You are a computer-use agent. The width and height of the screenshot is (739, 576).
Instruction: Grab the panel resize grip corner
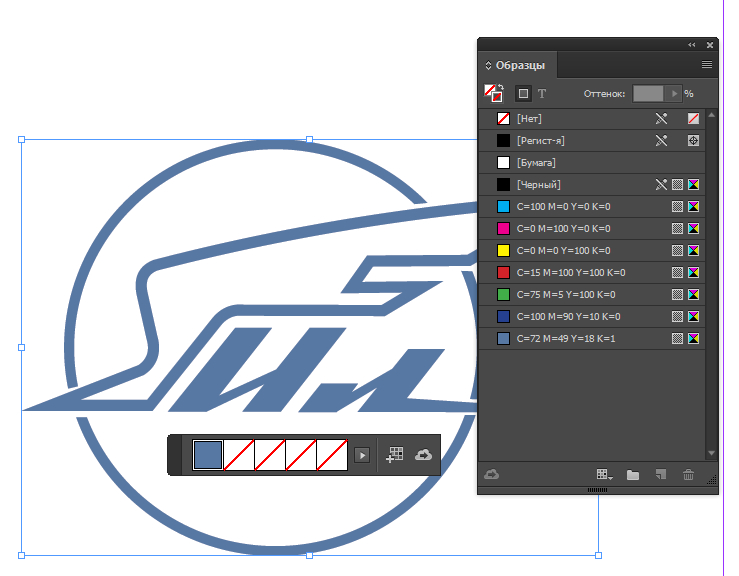[712, 480]
